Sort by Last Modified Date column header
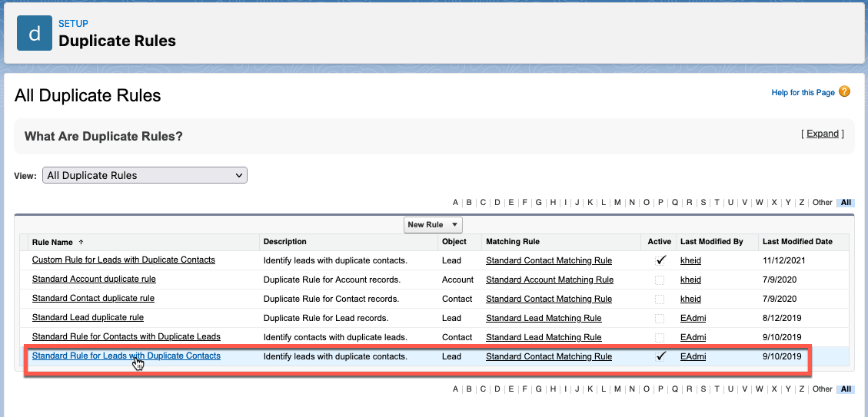 (797, 242)
